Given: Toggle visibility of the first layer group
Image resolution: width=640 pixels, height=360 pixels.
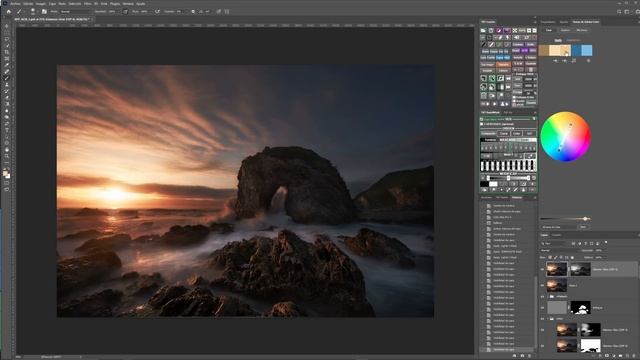Looking at the screenshot, I should 542,297.
